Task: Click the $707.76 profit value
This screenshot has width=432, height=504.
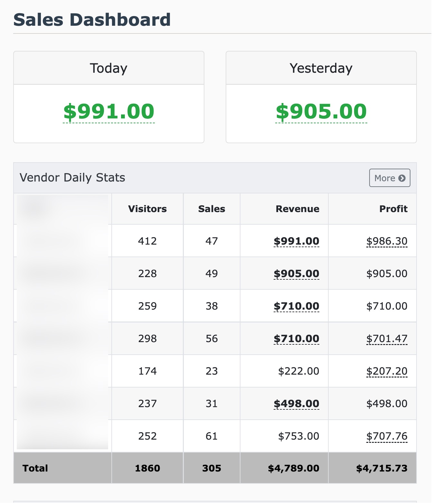Action: [387, 436]
